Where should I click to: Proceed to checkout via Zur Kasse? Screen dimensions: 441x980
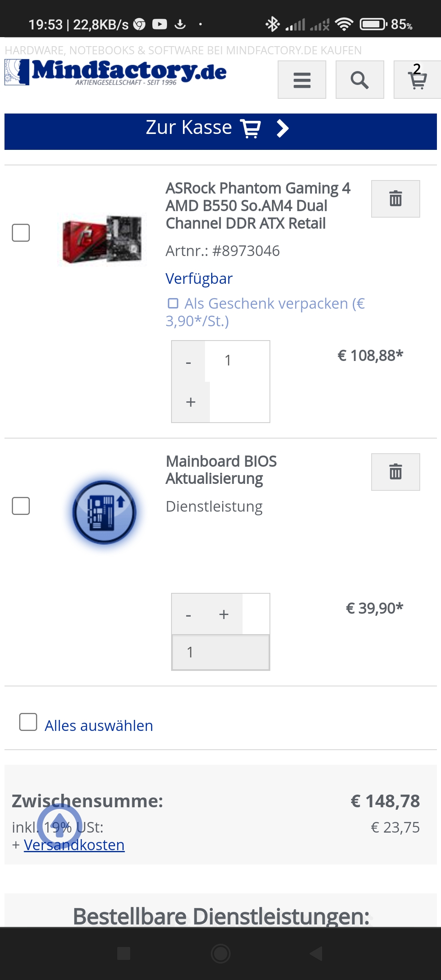[x=188, y=127]
